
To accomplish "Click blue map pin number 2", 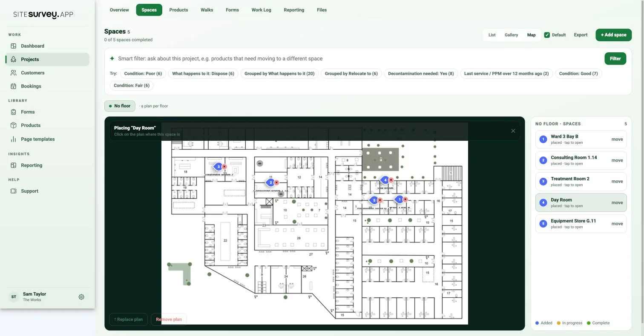I will click(x=270, y=182).
